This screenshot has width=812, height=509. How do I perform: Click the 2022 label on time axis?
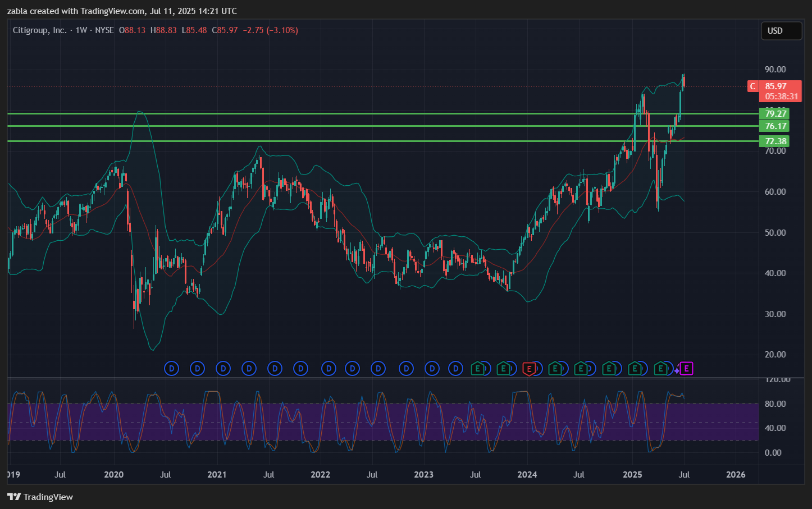click(x=321, y=475)
